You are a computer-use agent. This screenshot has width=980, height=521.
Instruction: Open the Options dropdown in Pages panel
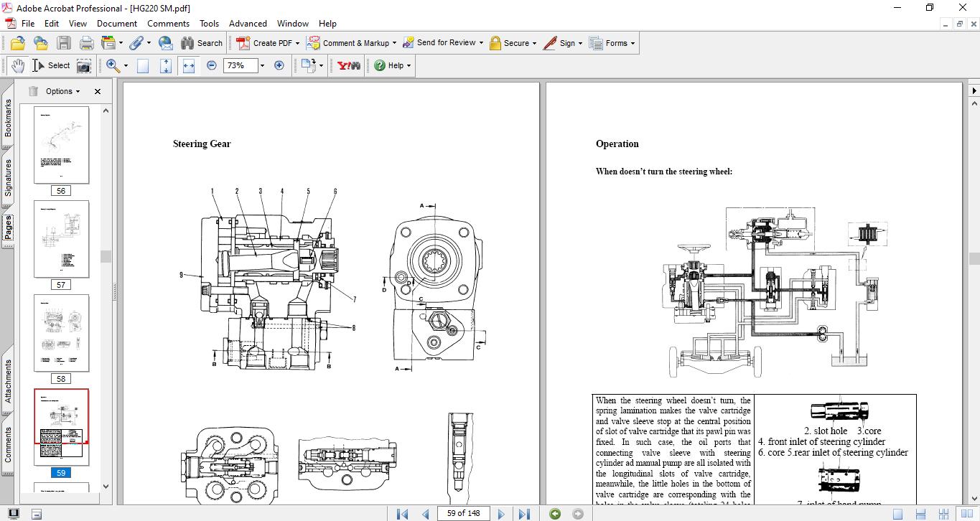pos(63,91)
